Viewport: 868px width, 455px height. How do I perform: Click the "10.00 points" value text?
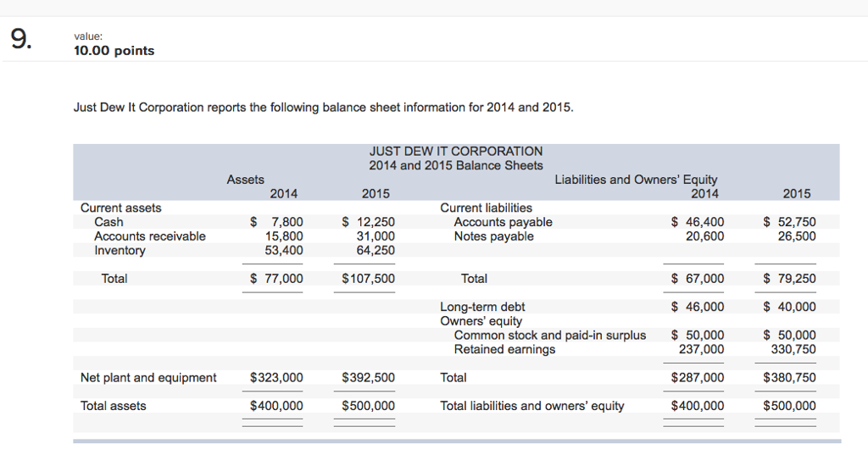114,51
